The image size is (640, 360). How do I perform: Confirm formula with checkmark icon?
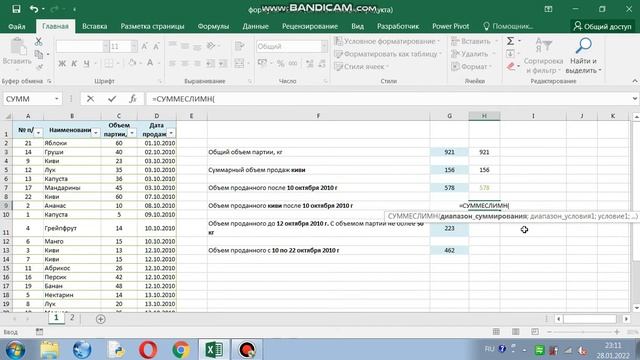(112, 99)
